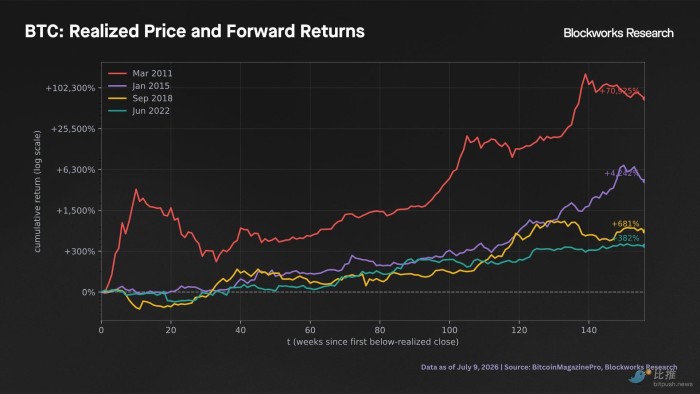Select the Mar 2011 legend label
700x394 pixels.
152,73
